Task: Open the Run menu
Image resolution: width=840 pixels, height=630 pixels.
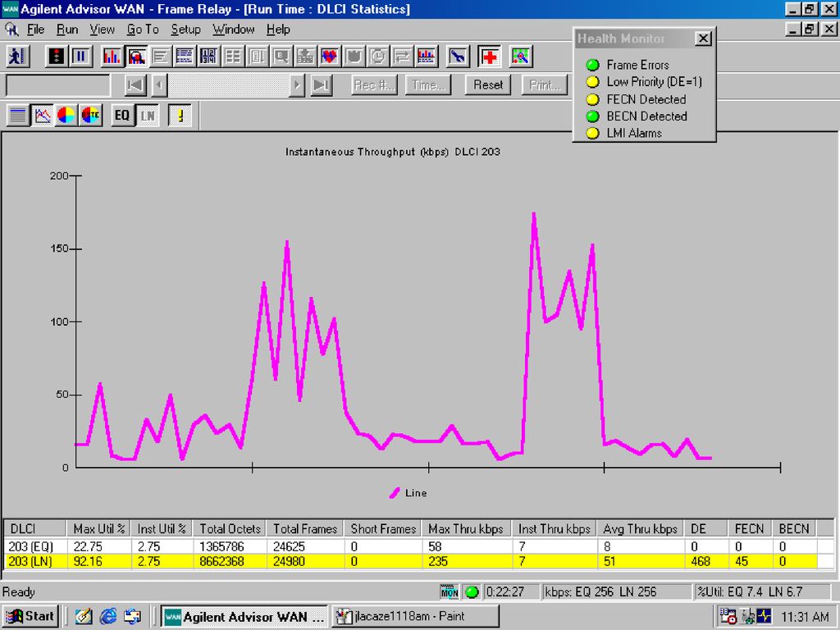Action: click(x=67, y=30)
